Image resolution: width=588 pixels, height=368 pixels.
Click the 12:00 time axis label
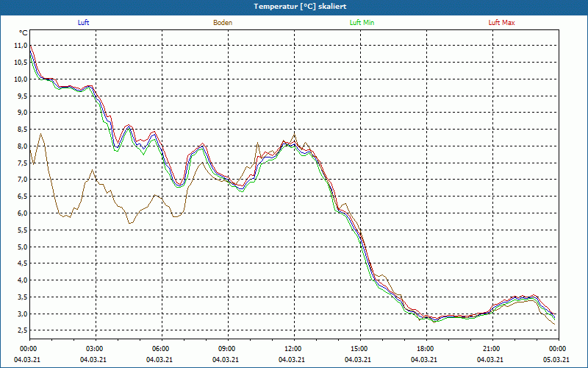294,349
